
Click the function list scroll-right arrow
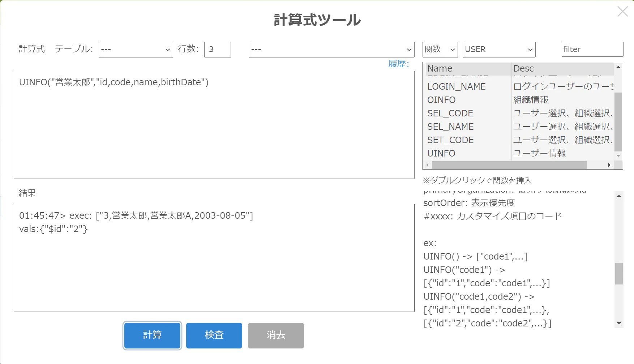click(609, 165)
